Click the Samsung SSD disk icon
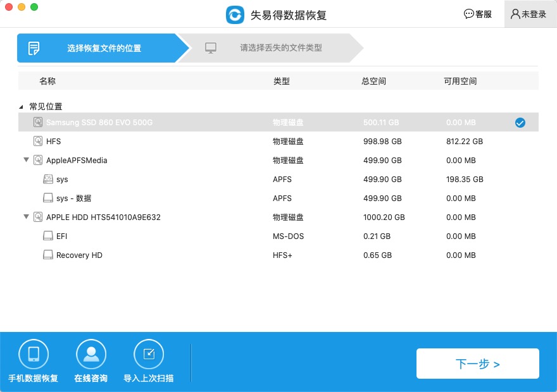This screenshot has height=392, width=557. [x=38, y=122]
